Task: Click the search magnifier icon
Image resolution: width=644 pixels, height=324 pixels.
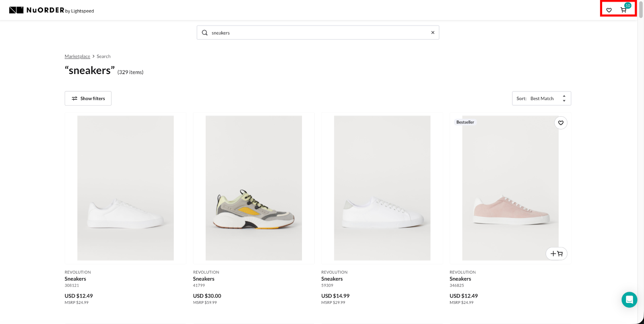Action: coord(204,33)
